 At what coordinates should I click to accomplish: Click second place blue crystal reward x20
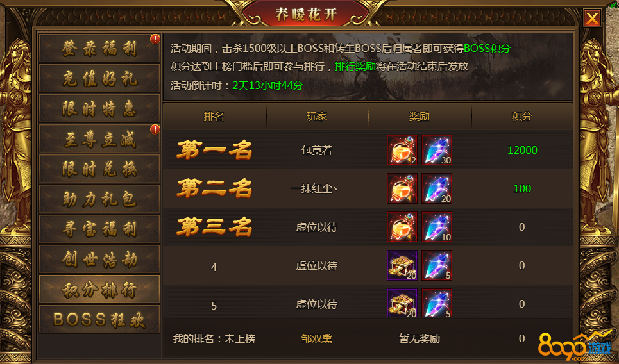click(x=437, y=188)
